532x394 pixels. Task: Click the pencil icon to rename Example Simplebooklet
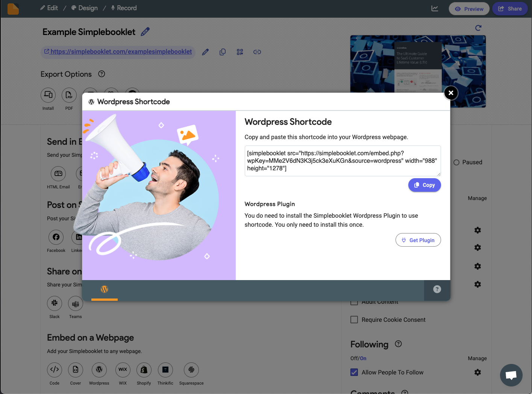pos(145,32)
